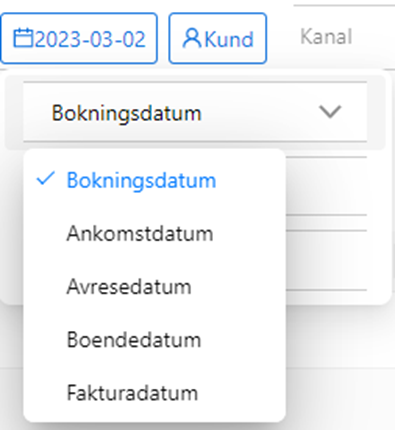Click the date text 2023-03-02

pos(90,39)
